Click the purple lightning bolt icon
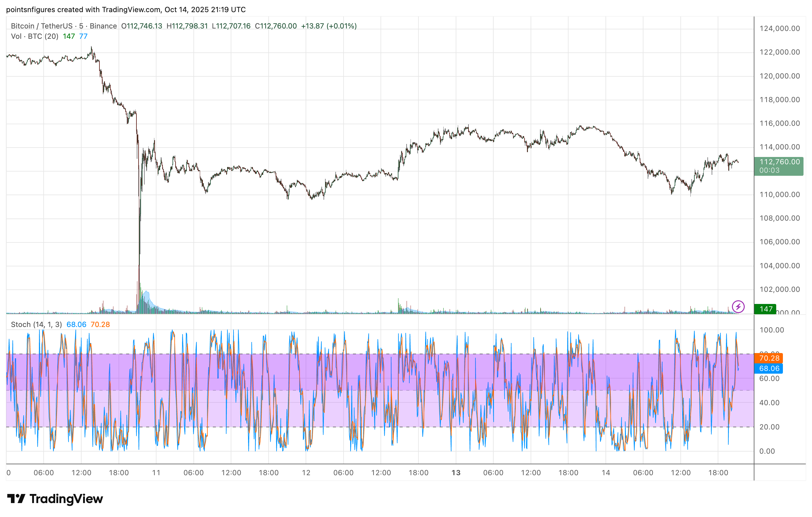The height and width of the screenshot is (517, 812). click(738, 307)
